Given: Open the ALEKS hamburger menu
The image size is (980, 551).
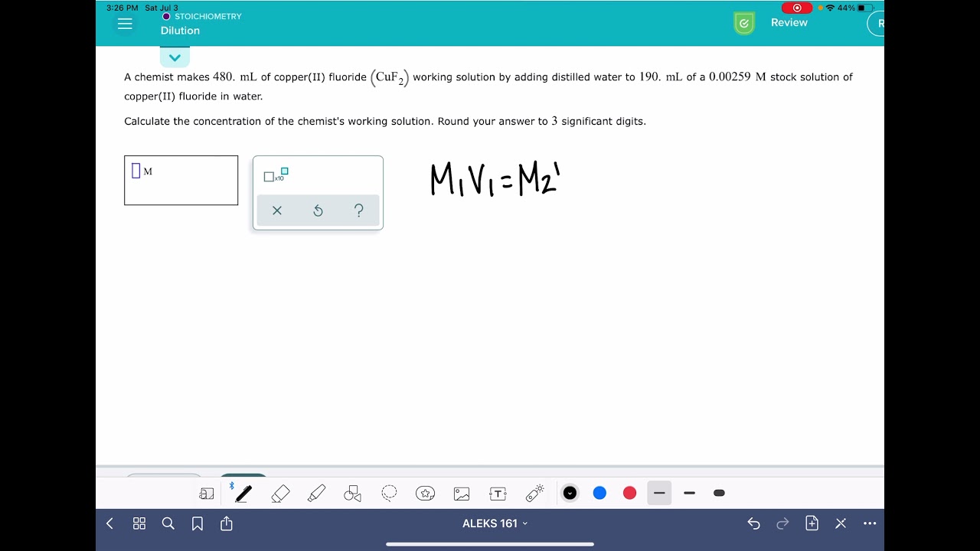Looking at the screenshot, I should 124,24.
